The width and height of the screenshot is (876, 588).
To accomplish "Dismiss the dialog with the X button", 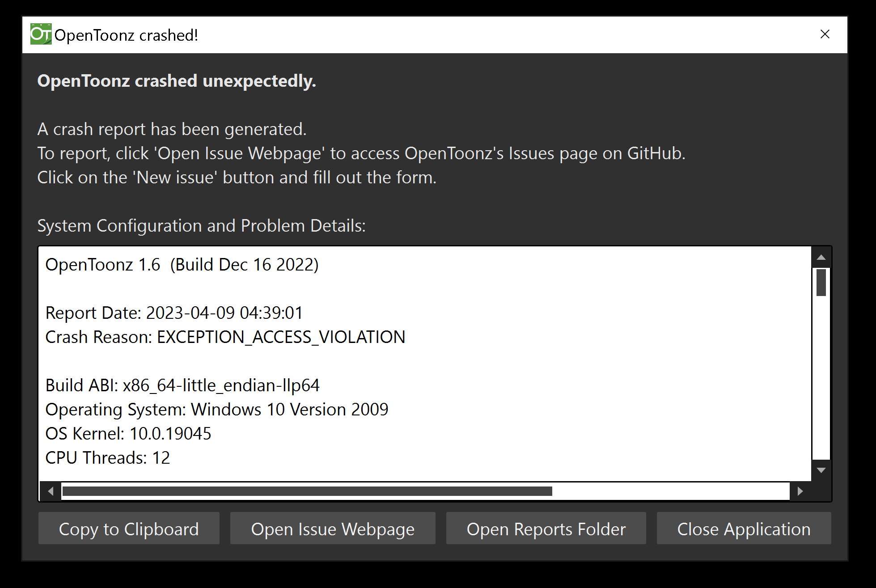I will [x=825, y=34].
